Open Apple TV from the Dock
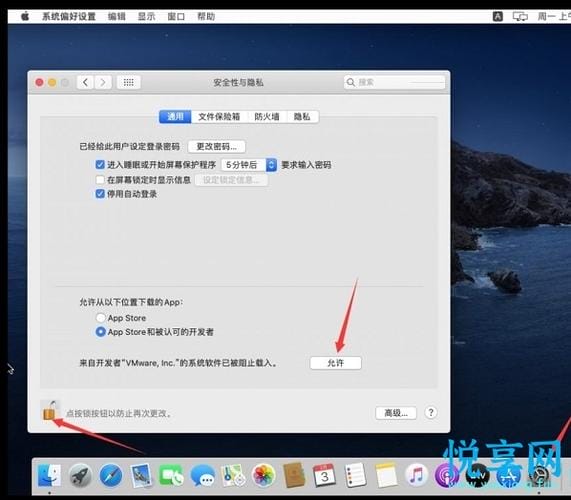The image size is (571, 500). pos(477,475)
